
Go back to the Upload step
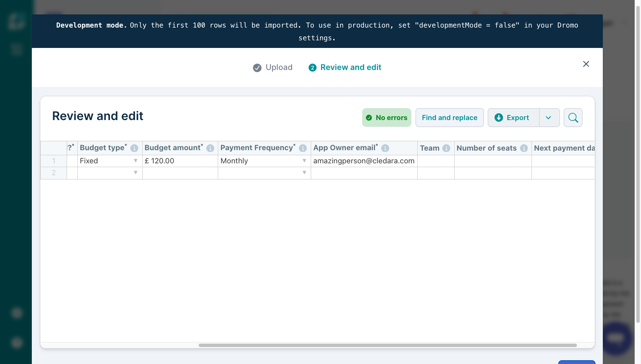click(x=273, y=67)
